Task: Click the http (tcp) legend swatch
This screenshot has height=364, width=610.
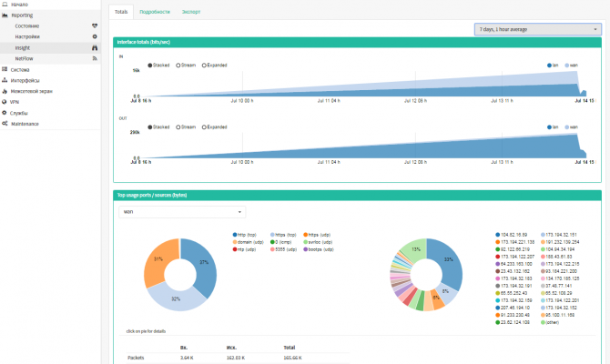Action: (x=235, y=235)
